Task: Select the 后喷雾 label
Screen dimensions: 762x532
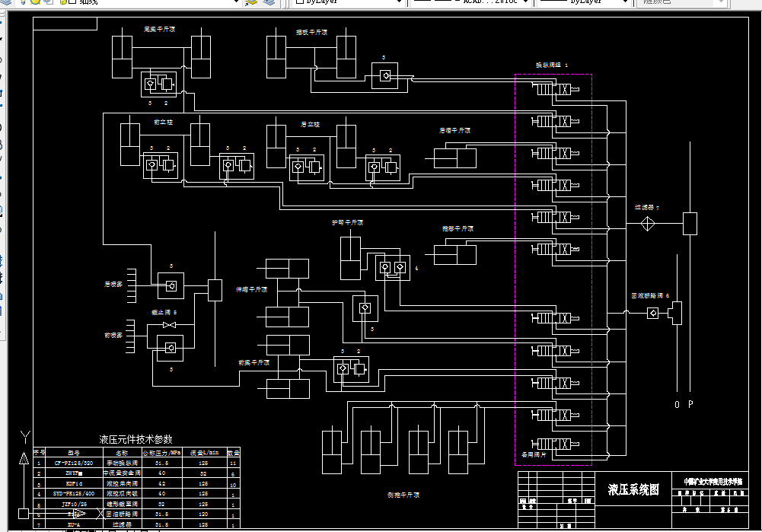Action: pos(113,284)
